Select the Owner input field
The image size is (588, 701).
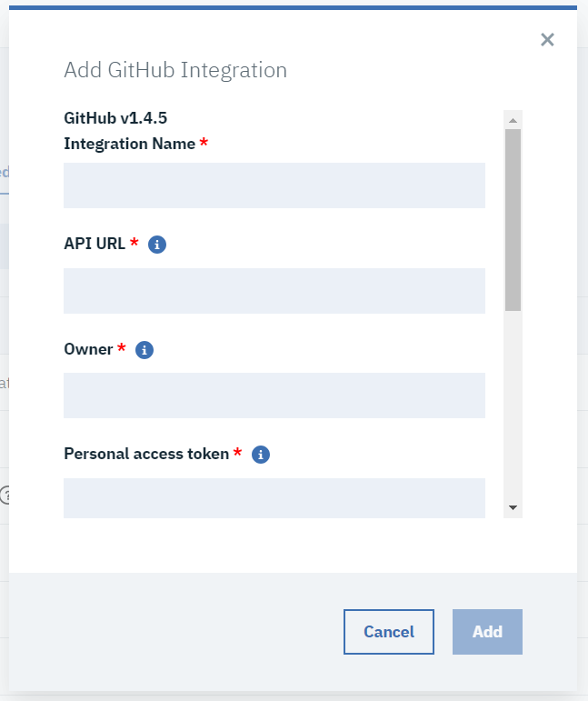click(x=274, y=396)
